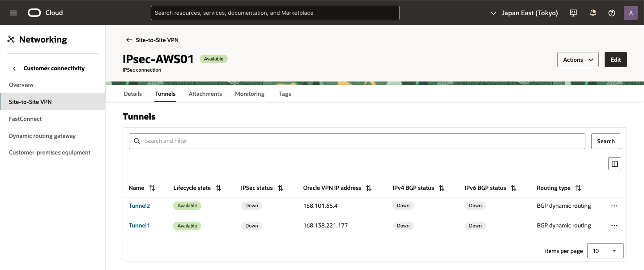The height and width of the screenshot is (270, 644).
Task: Go back with the Customer connectivity chevron
Action: (14, 69)
